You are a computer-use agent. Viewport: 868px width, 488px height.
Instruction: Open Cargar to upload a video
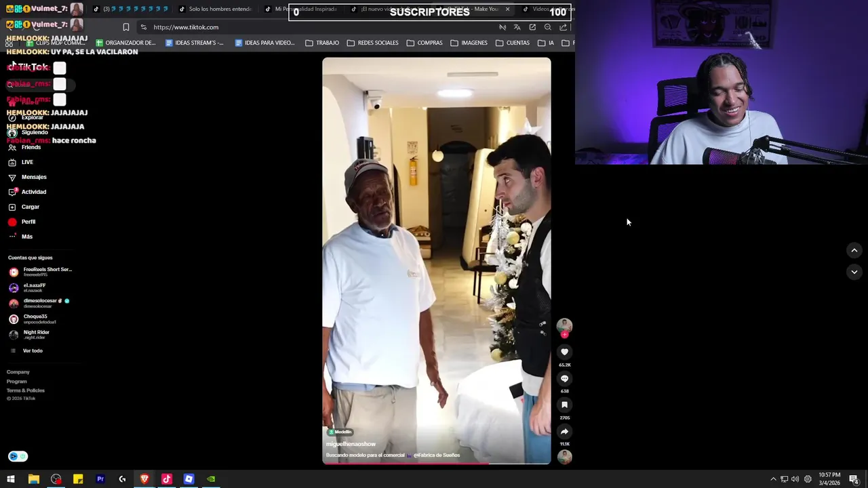(24, 207)
